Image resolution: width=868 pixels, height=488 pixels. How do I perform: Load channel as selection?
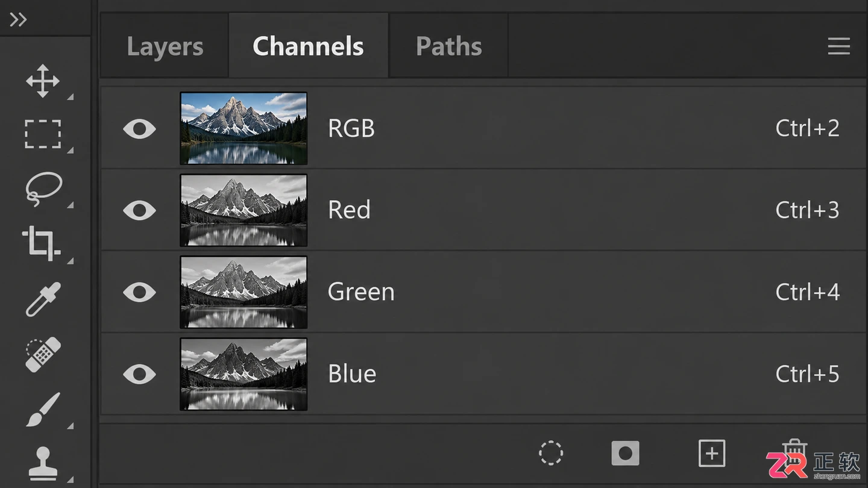point(551,453)
